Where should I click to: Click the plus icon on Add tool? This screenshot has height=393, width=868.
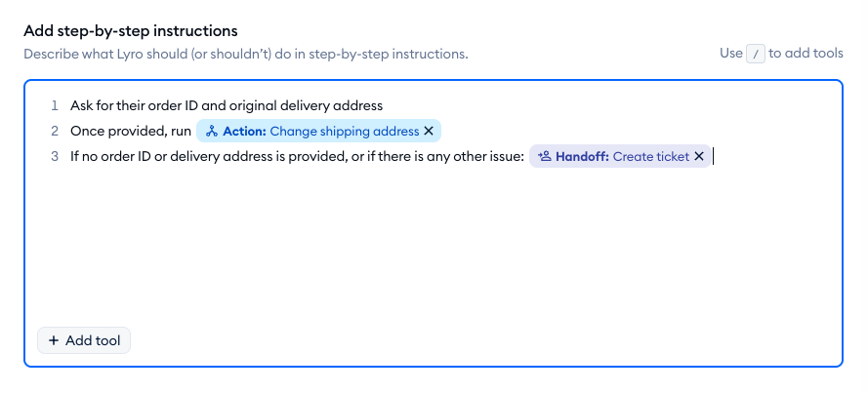(54, 340)
